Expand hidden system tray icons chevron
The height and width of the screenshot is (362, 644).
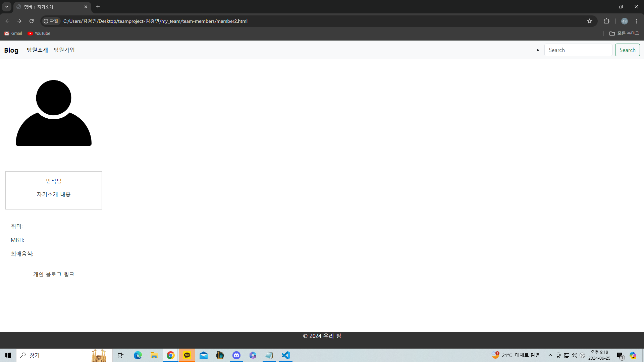[x=550, y=355]
